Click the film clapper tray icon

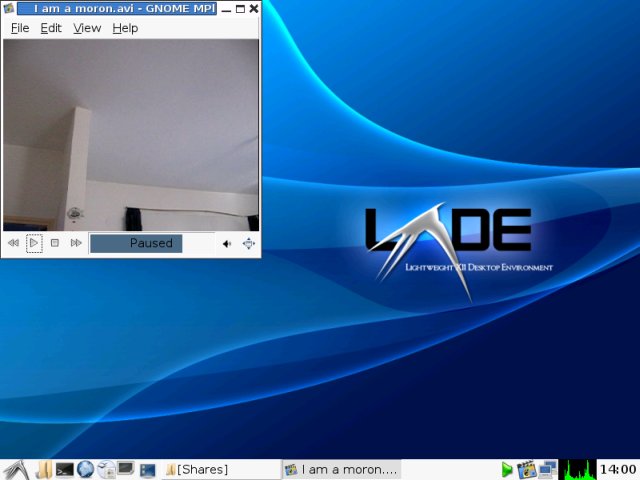point(526,469)
